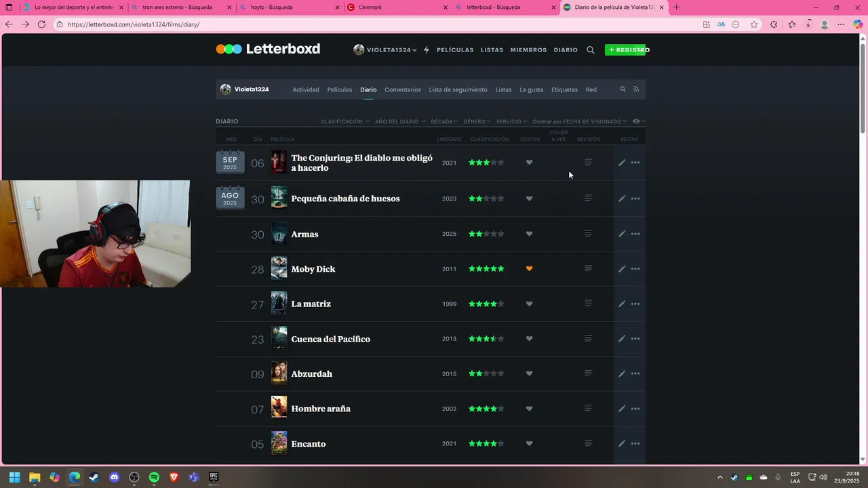
Task: Switch to the Comentarios profile tab
Action: click(x=403, y=89)
